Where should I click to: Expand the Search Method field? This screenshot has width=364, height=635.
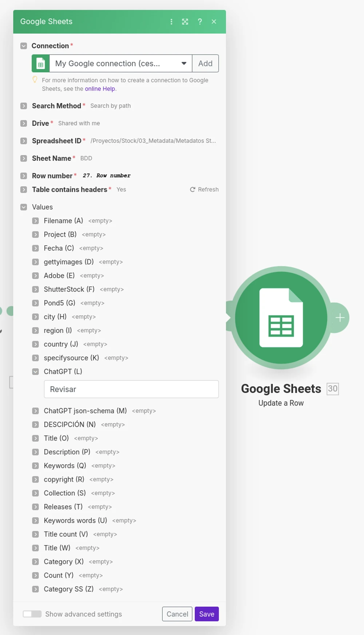click(x=24, y=106)
